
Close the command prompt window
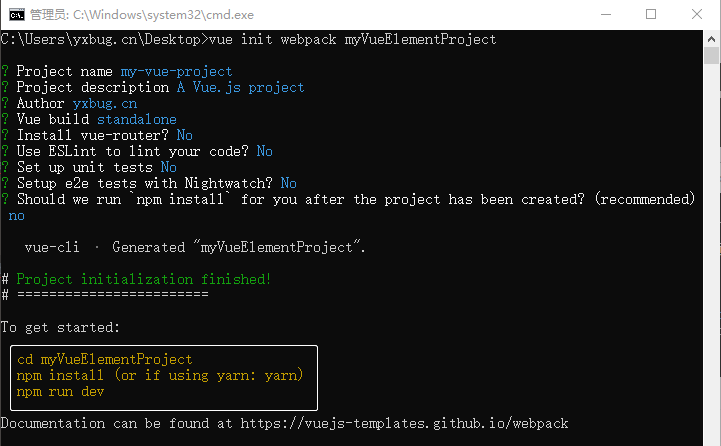[x=698, y=14]
